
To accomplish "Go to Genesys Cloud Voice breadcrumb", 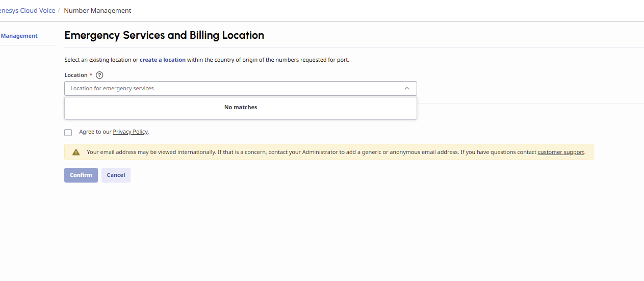I will [x=28, y=10].
